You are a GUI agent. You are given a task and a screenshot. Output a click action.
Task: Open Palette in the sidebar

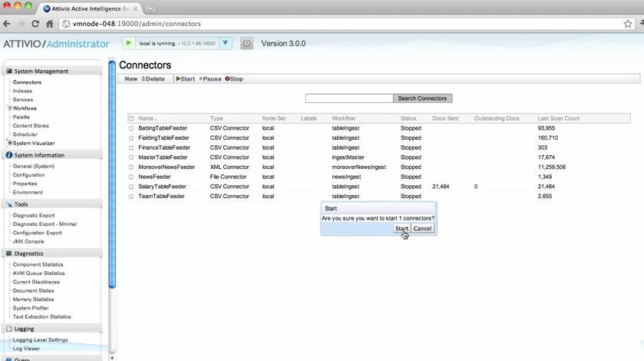pyautogui.click(x=21, y=117)
